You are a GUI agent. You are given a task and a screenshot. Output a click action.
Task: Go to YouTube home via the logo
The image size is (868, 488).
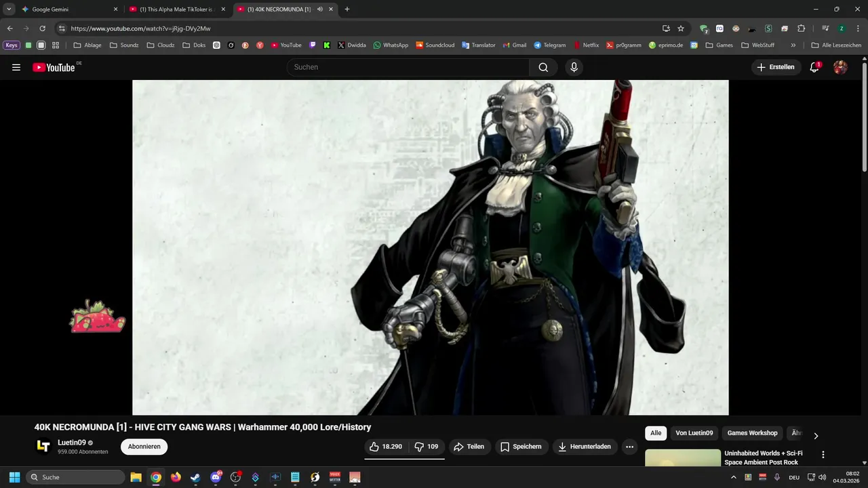54,67
